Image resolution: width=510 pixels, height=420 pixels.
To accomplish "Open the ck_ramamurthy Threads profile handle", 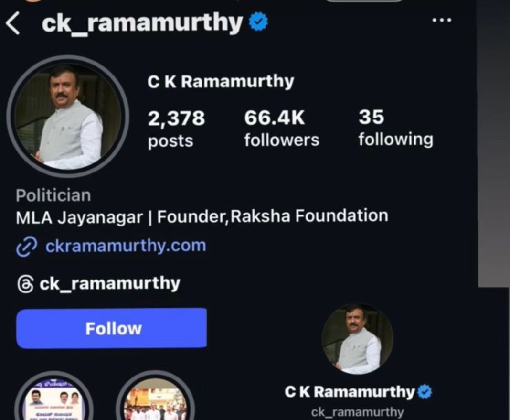I will (110, 283).
